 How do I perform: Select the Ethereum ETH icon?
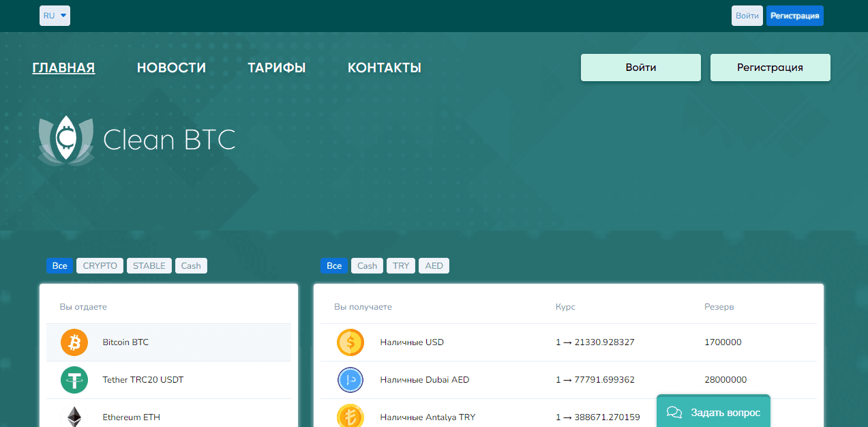point(74,417)
